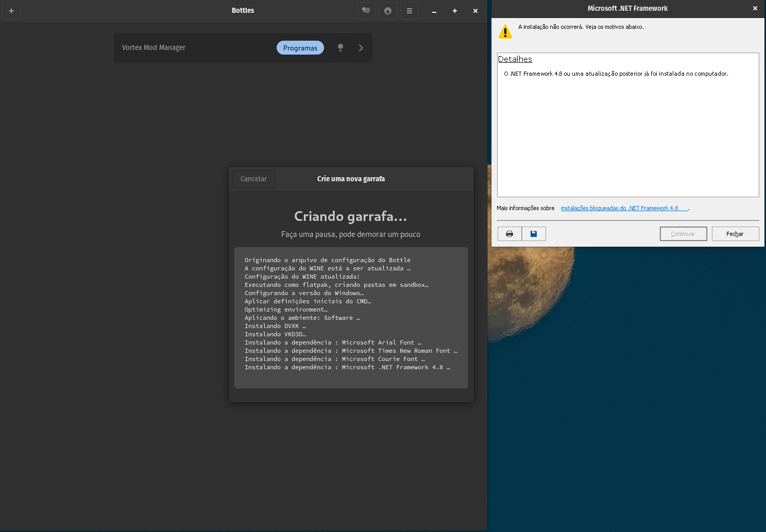Image resolution: width=766 pixels, height=532 pixels.
Task: Cancel the bottle creation with Cancelar
Action: tap(253, 179)
